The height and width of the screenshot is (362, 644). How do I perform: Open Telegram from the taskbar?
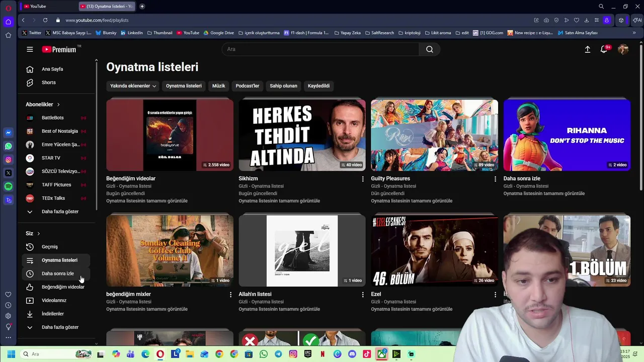pyautogui.click(x=278, y=354)
